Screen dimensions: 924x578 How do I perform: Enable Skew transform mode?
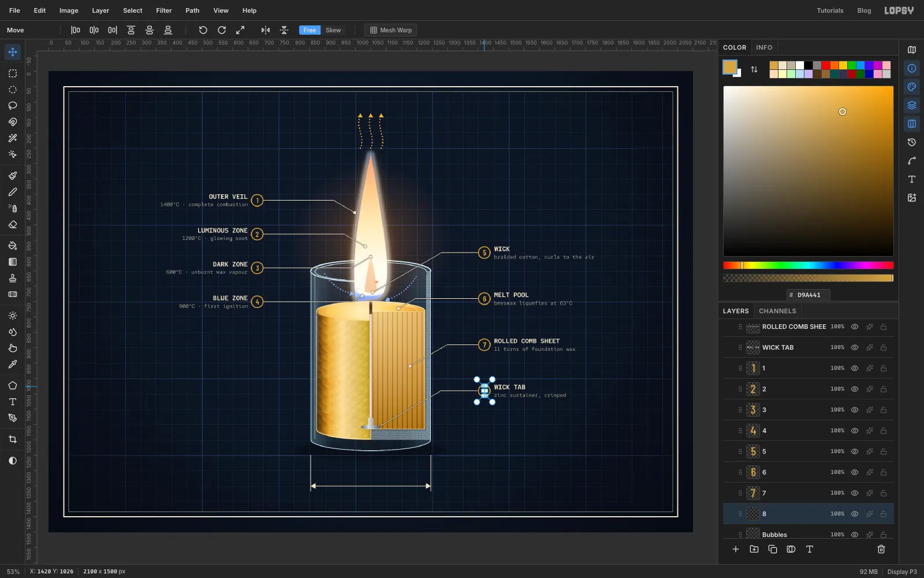333,30
